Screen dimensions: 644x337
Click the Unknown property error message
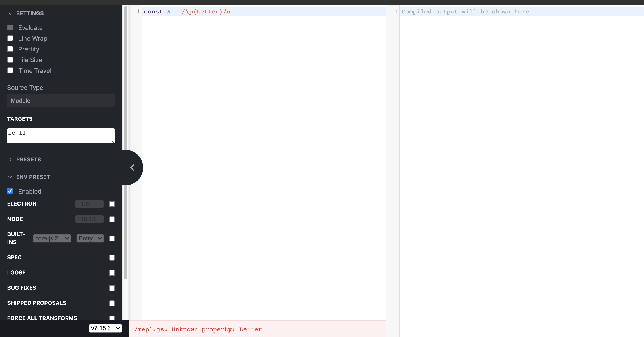point(198,329)
